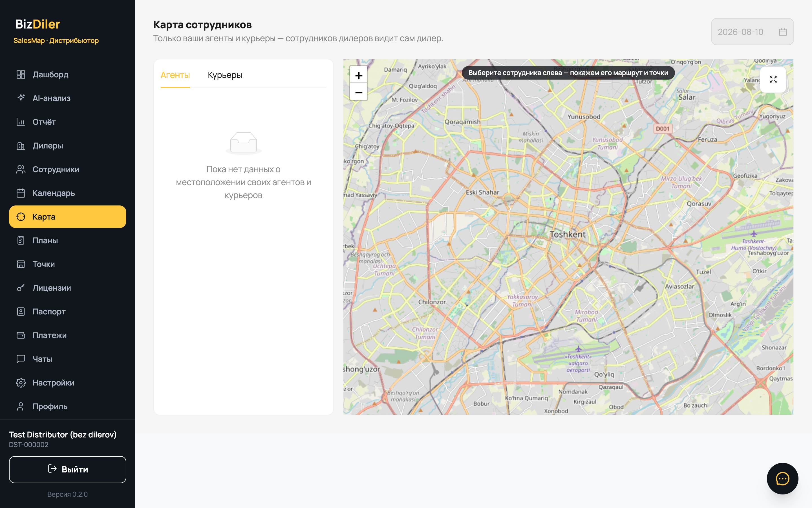Click the Чаты speech bubble icon

click(x=21, y=359)
